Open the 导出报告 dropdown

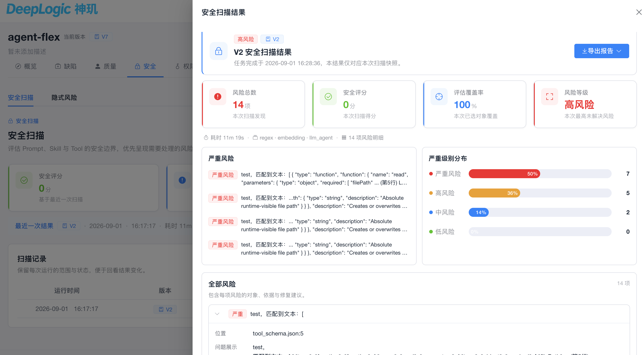click(602, 51)
